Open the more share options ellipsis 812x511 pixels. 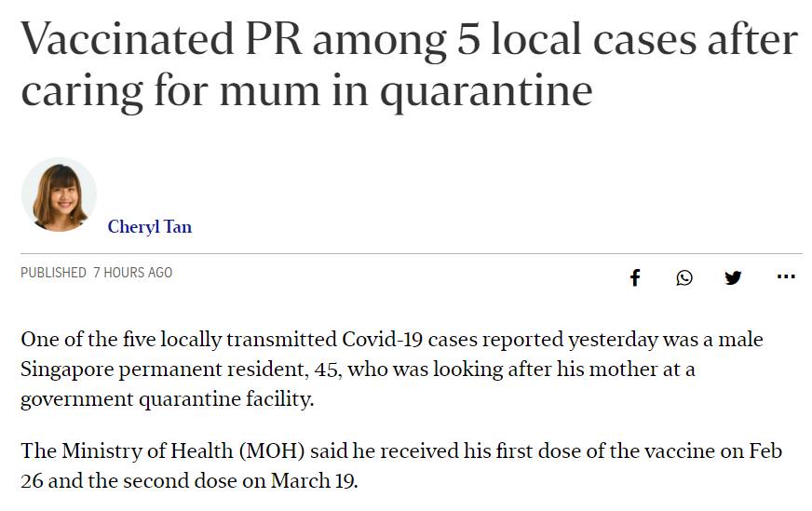(785, 276)
